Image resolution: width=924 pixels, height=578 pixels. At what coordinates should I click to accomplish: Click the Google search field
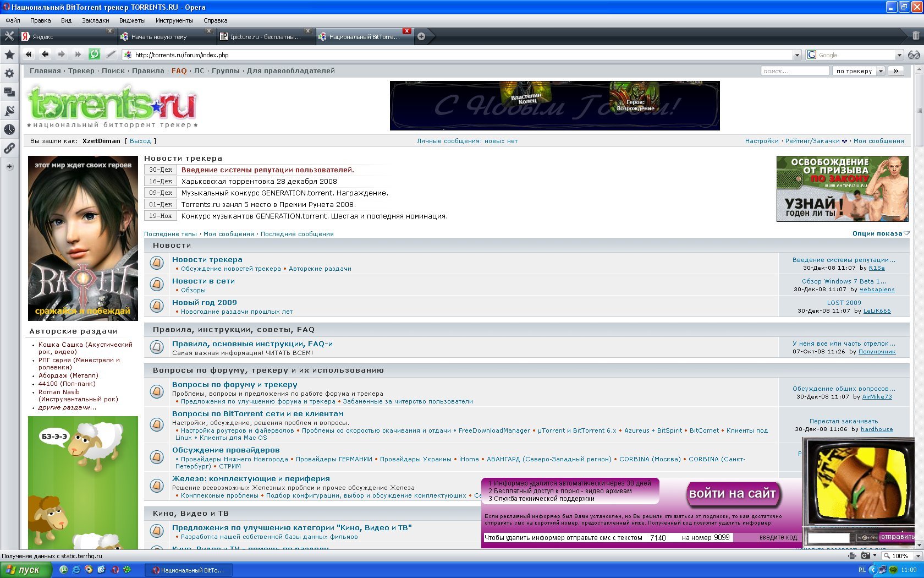pos(851,54)
